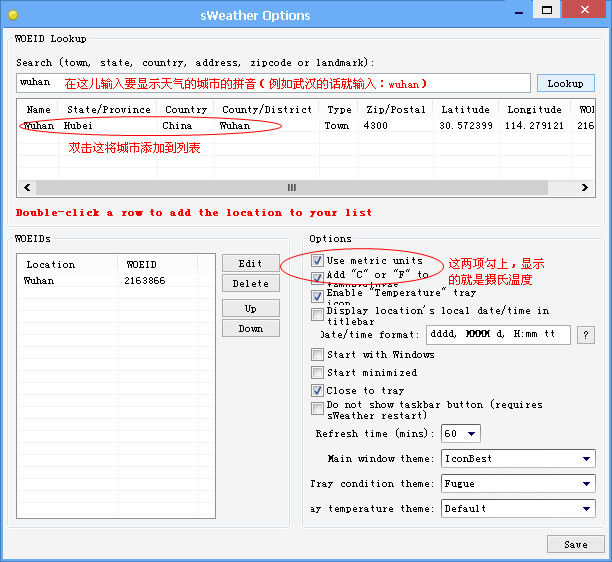The image size is (612, 562).
Task: Enable Start with Windows checkbox
Action: pos(317,354)
